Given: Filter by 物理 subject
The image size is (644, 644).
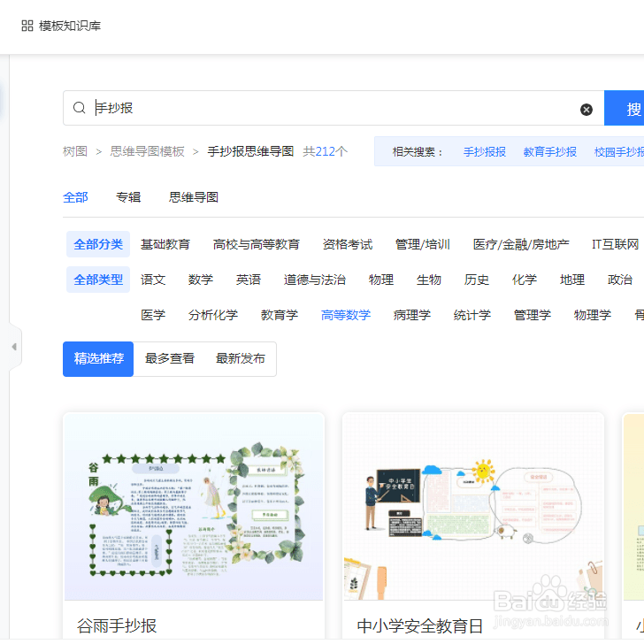Looking at the screenshot, I should [381, 280].
